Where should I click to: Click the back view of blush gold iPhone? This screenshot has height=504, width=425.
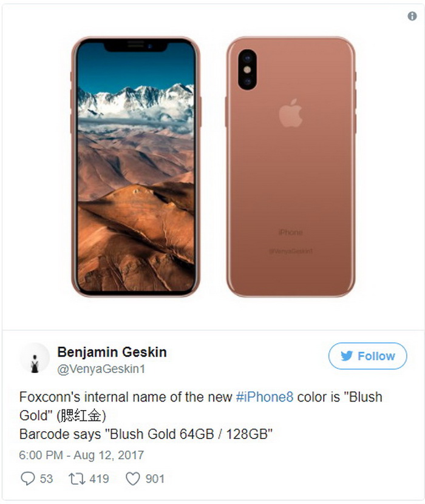tap(291, 167)
